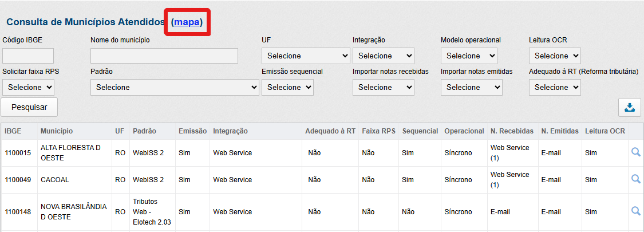Expand Emissão sequencial dropdown

pos(287,88)
